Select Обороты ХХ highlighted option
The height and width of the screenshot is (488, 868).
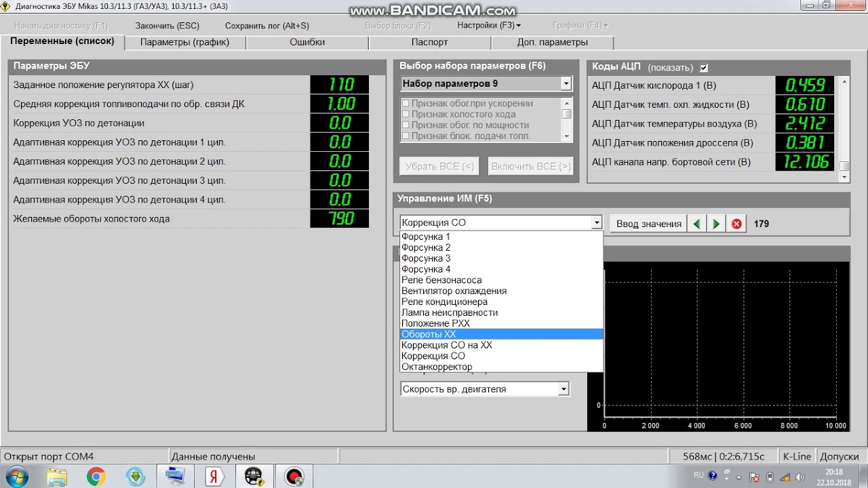click(x=501, y=334)
